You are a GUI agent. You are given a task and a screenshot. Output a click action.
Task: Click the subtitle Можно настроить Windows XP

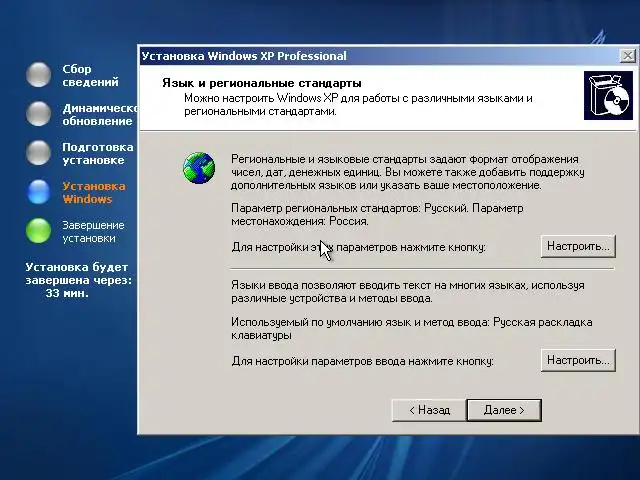[x=358, y=104]
